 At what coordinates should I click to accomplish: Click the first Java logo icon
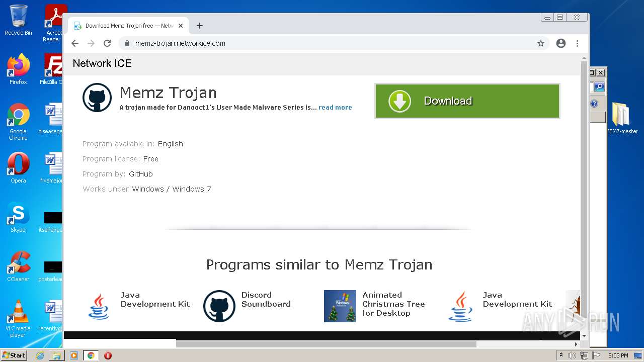[x=99, y=306]
